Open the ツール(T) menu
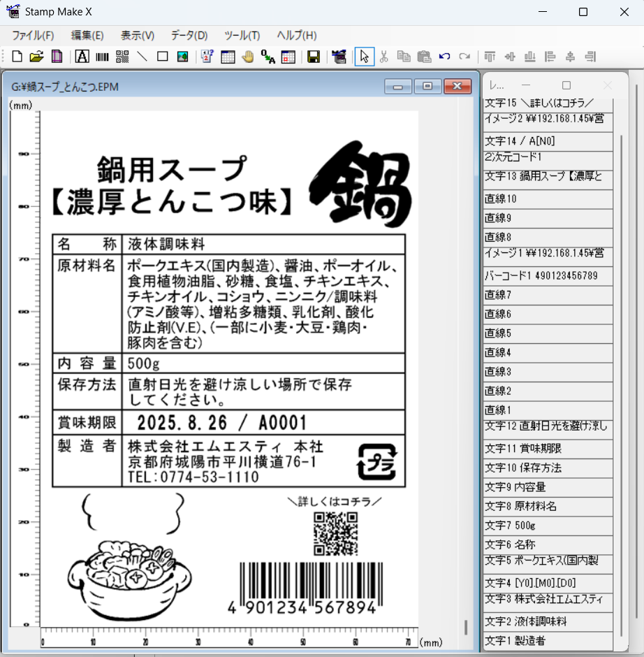The height and width of the screenshot is (657, 644). (242, 35)
